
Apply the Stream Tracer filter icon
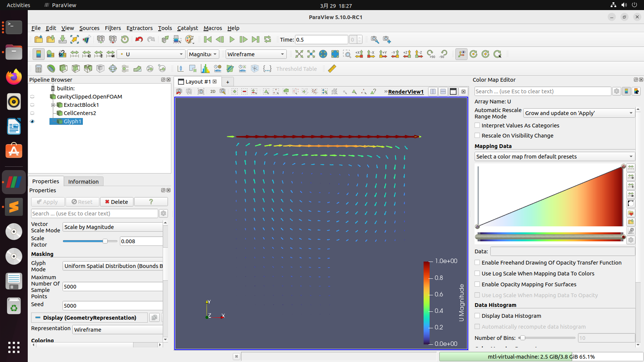pos(125,69)
